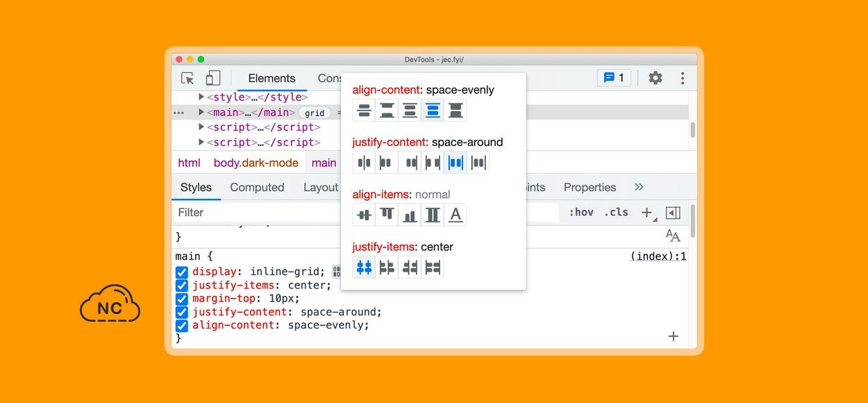Switch to the Elements tab
The height and width of the screenshot is (403, 868).
pos(272,79)
